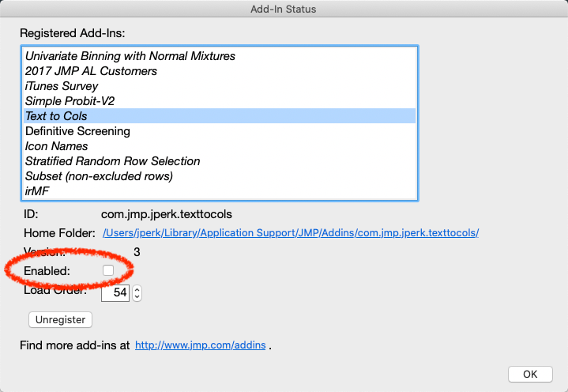
Task: Open the jmp.com/addins link
Action: point(201,345)
